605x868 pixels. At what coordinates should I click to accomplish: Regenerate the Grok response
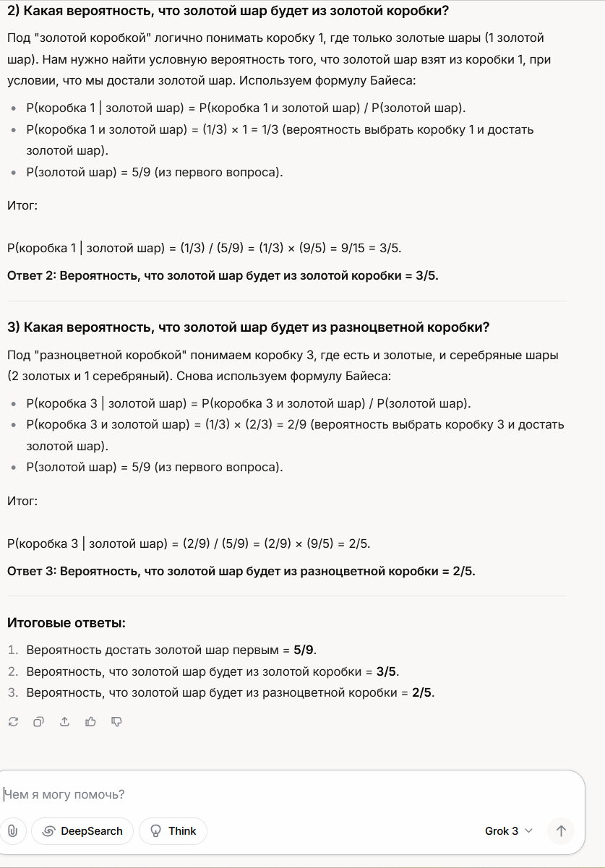pyautogui.click(x=13, y=721)
